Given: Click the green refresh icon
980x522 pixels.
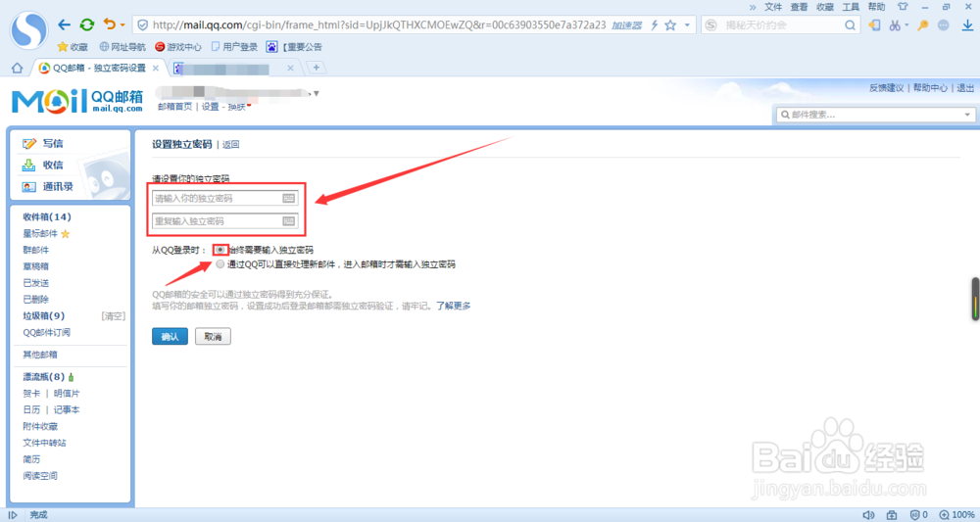Looking at the screenshot, I should click(87, 25).
